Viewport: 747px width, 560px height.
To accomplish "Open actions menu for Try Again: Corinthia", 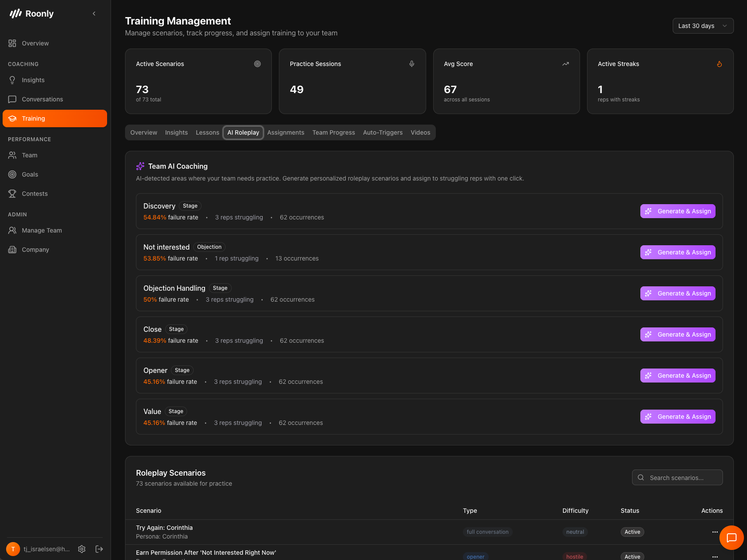I will pyautogui.click(x=715, y=532).
